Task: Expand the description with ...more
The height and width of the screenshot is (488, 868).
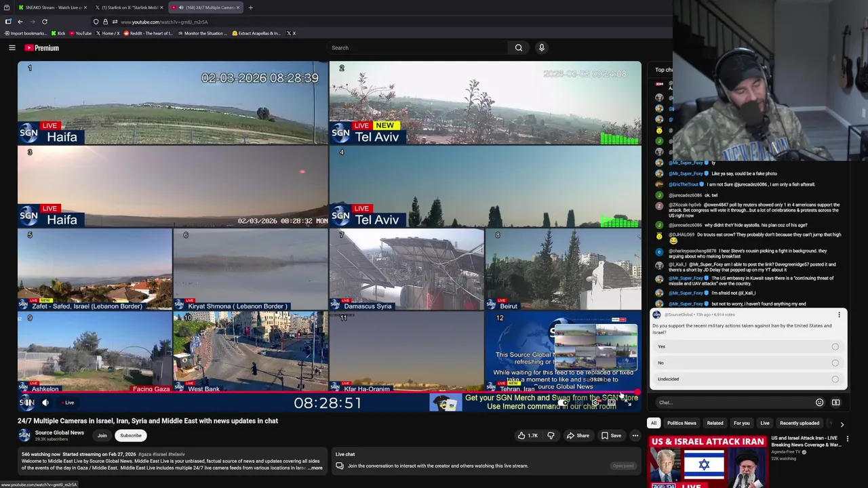Action: [x=315, y=468]
